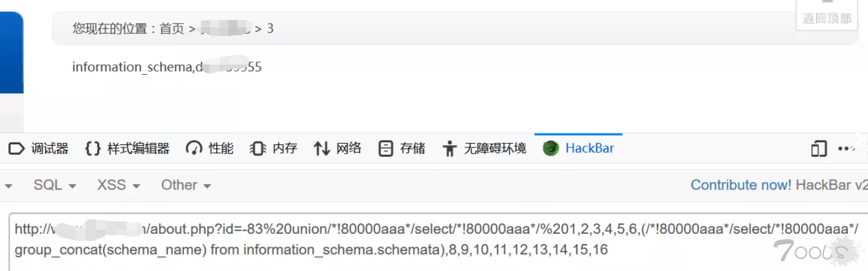The width and height of the screenshot is (868, 271).
Task: Expand the leftmost partially hidden dropdown arrow
Action: (x=9, y=186)
